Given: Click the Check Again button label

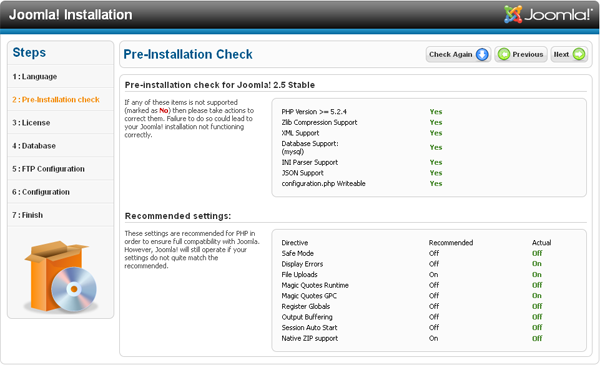Looking at the screenshot, I should tap(450, 54).
